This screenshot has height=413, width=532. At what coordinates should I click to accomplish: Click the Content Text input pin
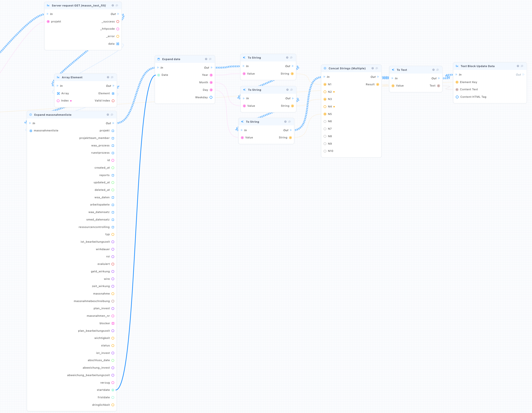(457, 90)
